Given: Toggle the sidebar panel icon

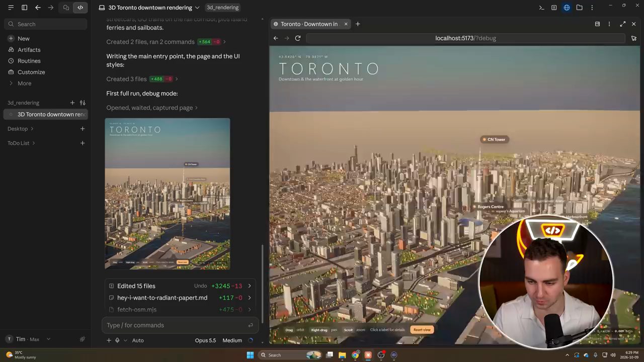Looking at the screenshot, I should (24, 8).
